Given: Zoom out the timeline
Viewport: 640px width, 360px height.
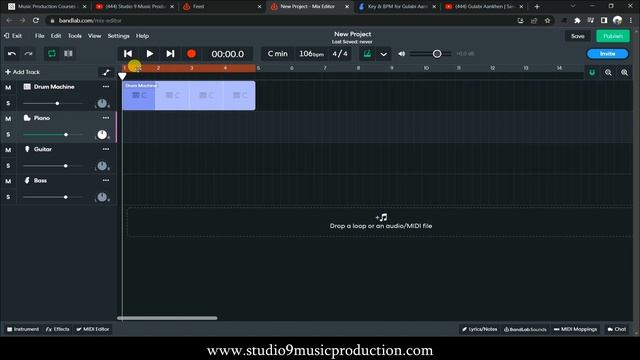Looking at the screenshot, I should point(608,72).
